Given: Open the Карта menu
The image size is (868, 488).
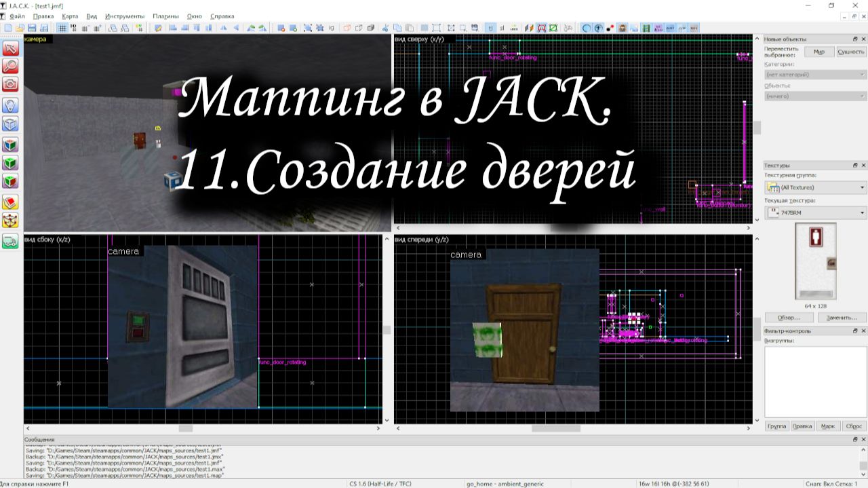Looking at the screenshot, I should pos(69,16).
